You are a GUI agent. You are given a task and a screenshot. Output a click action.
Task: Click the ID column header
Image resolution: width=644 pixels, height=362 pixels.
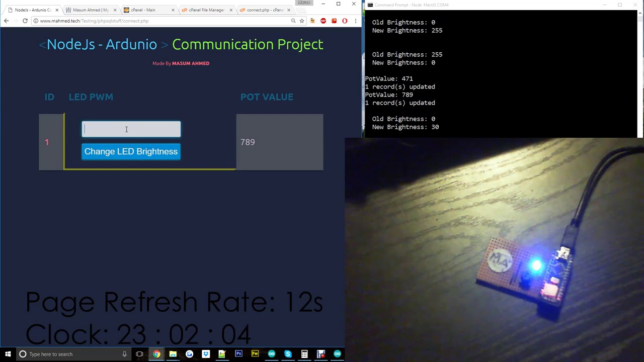[49, 97]
